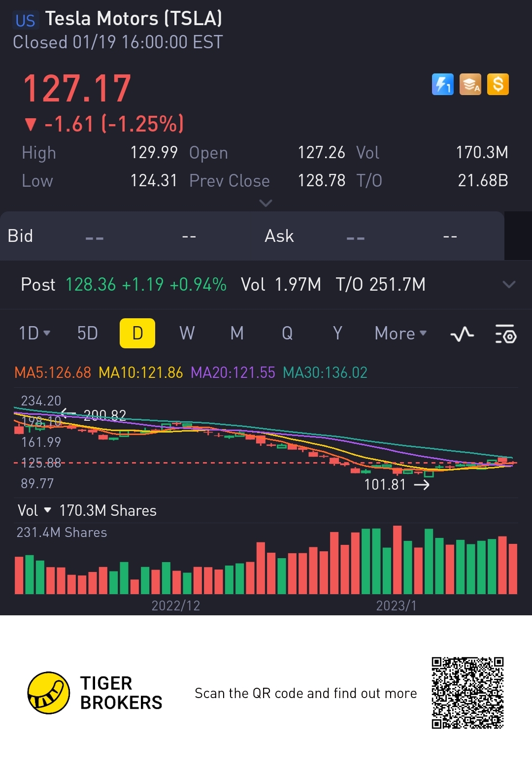The height and width of the screenshot is (771, 532).
Task: Tap the T/O value 21.68B
Action: (483, 181)
